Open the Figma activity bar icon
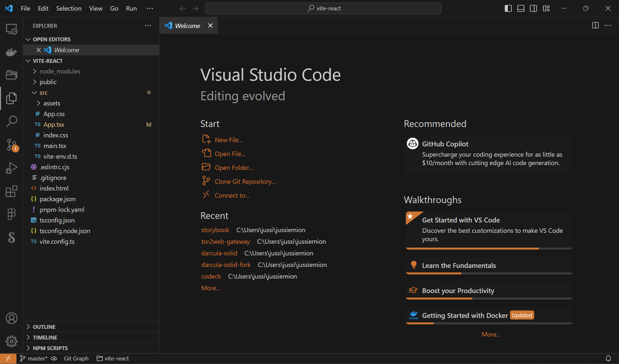This screenshot has height=364, width=619. pos(12,214)
